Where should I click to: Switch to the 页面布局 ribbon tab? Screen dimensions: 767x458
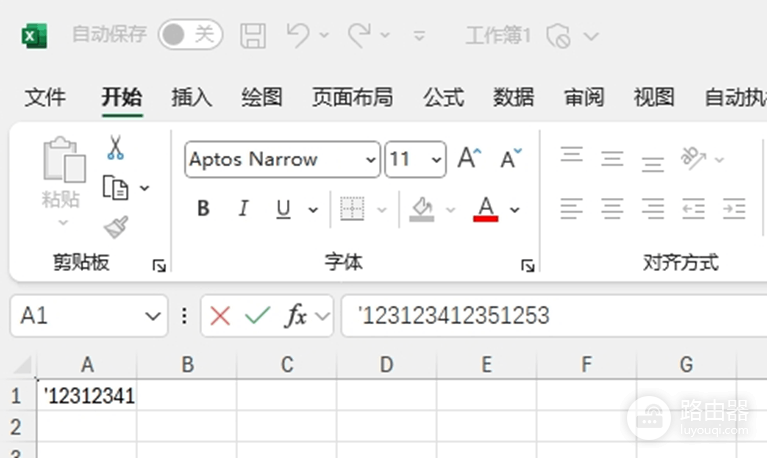point(353,97)
